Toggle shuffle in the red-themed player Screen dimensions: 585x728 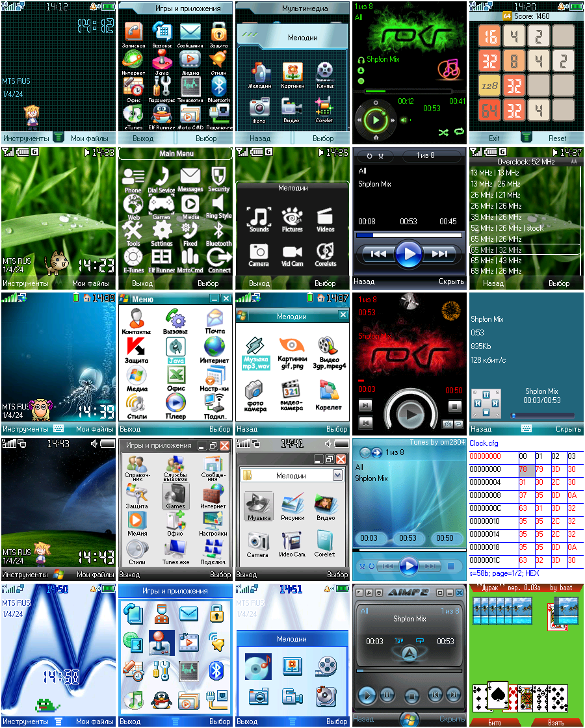[x=448, y=424]
